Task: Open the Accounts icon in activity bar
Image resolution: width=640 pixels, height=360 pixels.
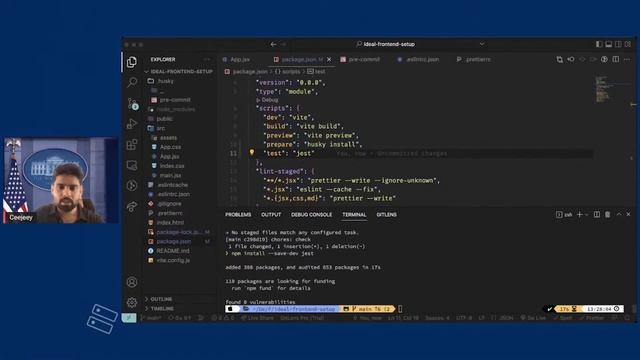Action: click(132, 282)
